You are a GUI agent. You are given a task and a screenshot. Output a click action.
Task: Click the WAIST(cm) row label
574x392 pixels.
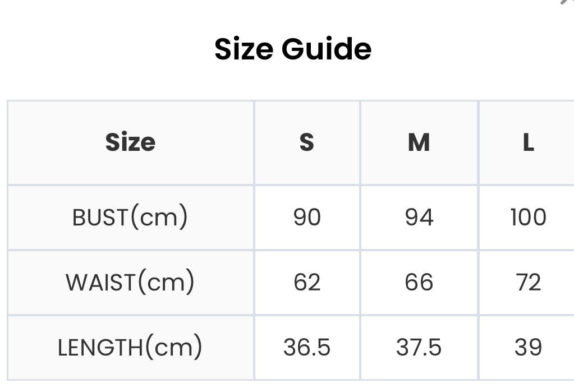[130, 282]
